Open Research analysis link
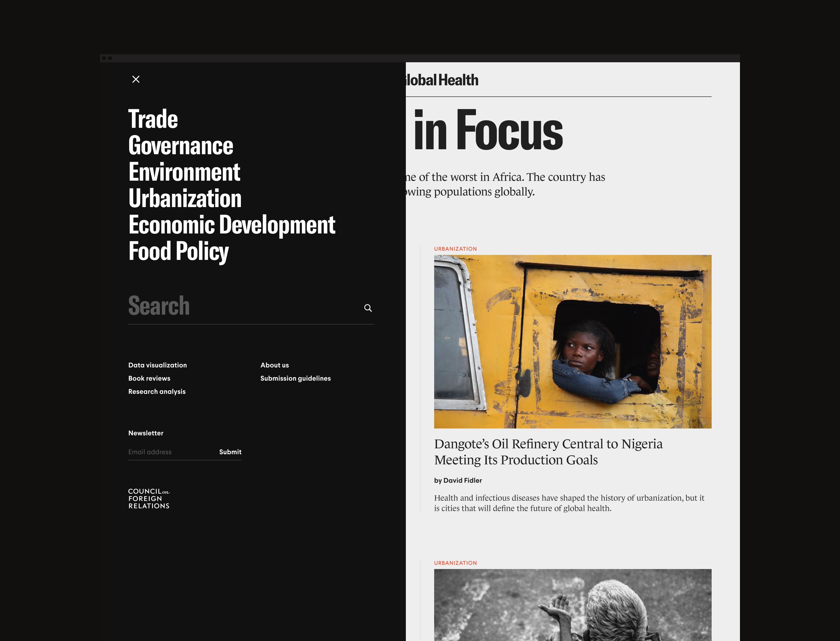The image size is (840, 641). (x=157, y=392)
